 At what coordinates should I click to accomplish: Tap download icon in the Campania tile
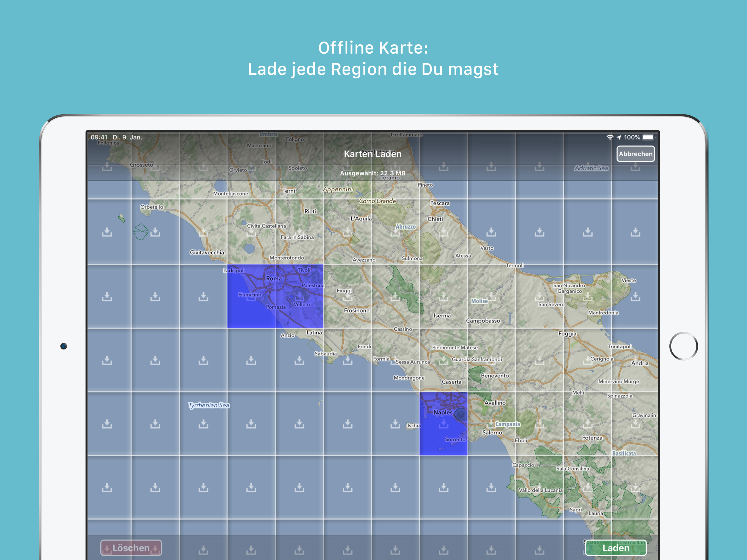point(492,424)
